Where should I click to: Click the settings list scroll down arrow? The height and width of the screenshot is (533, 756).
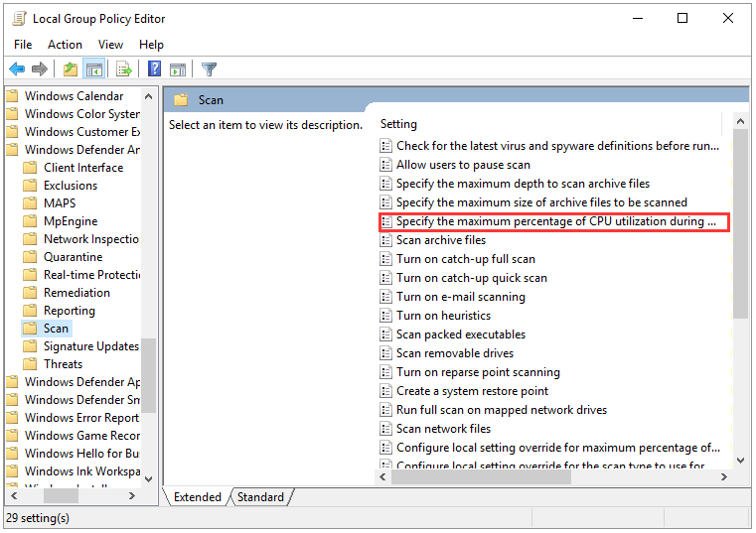pyautogui.click(x=741, y=461)
